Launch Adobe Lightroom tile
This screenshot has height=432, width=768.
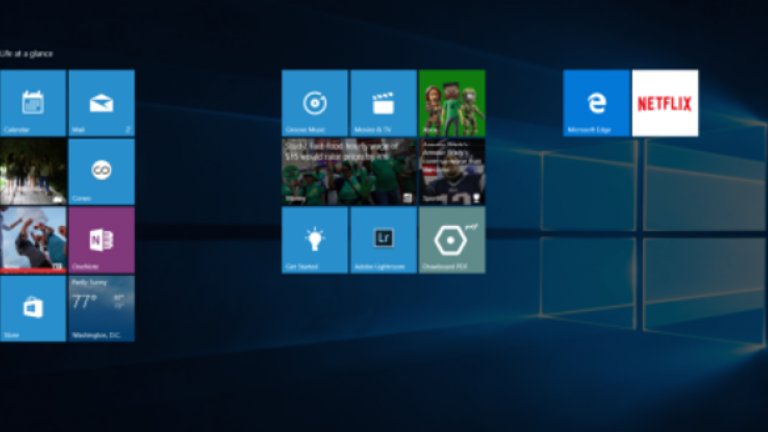click(x=383, y=240)
